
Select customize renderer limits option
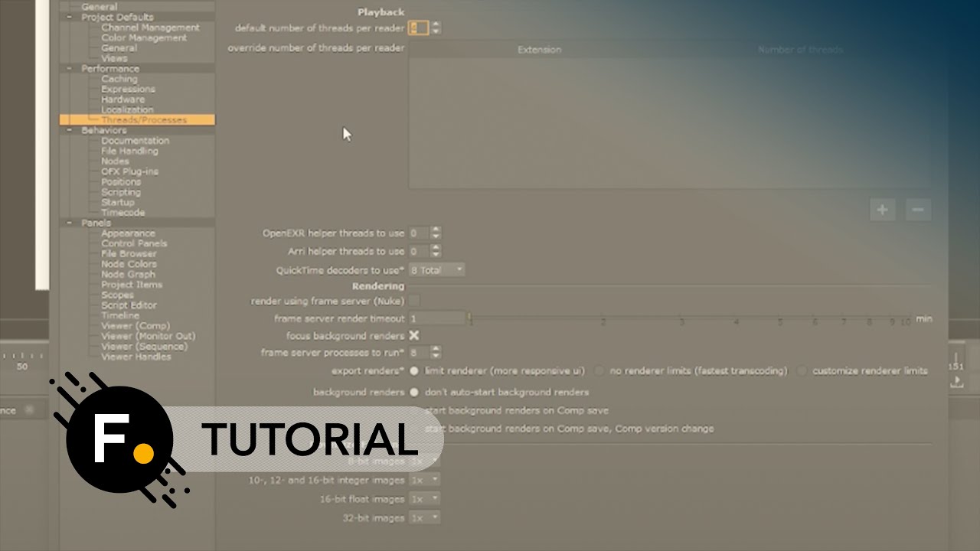802,371
